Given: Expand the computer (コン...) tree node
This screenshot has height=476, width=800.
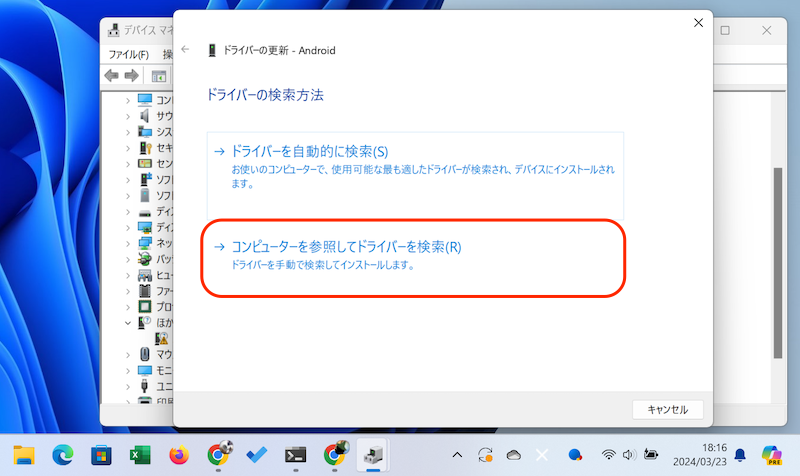Looking at the screenshot, I should [x=127, y=101].
